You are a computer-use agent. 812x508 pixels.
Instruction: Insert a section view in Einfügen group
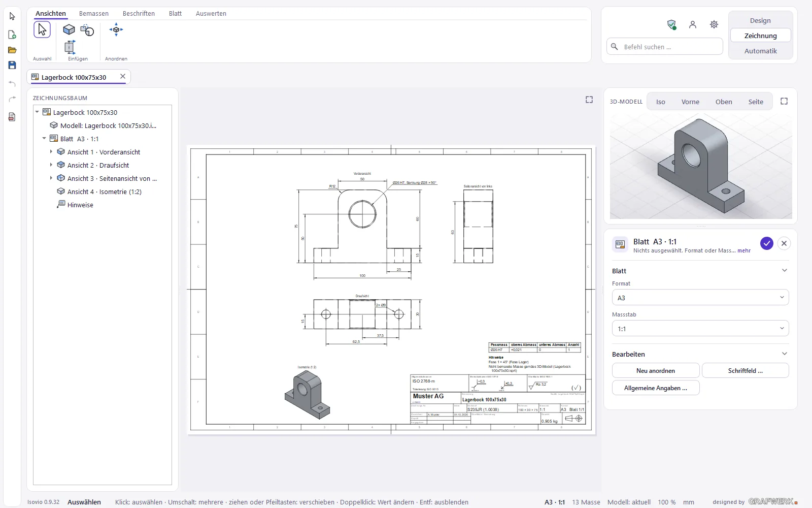(70, 47)
